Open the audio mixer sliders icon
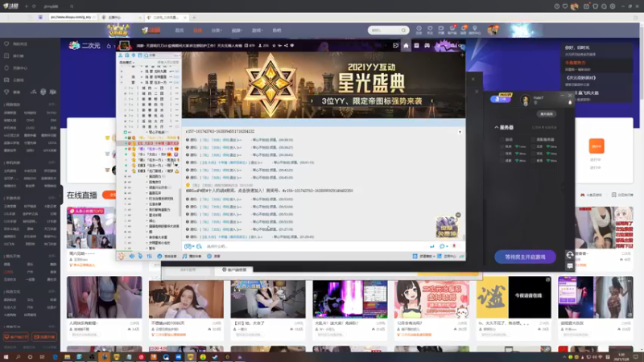This screenshot has width=644, height=362. point(149,256)
